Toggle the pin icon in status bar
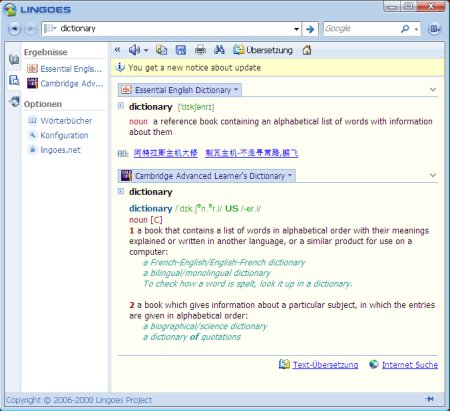The height and width of the screenshot is (411, 450). click(x=430, y=399)
